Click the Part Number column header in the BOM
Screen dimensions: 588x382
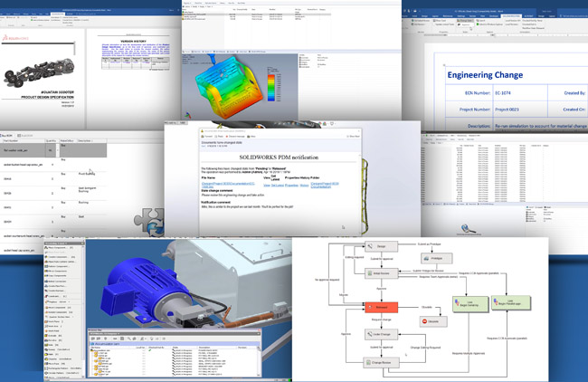23,140
